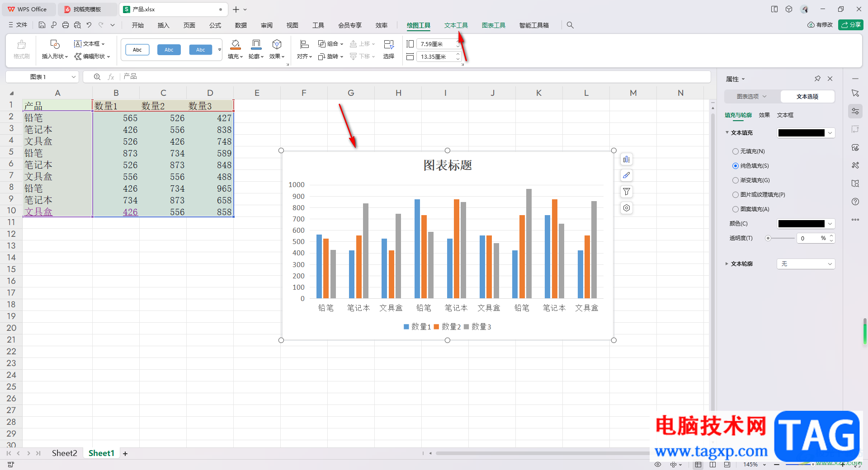Click the chart title 图表标题
The image size is (868, 470).
point(448,165)
